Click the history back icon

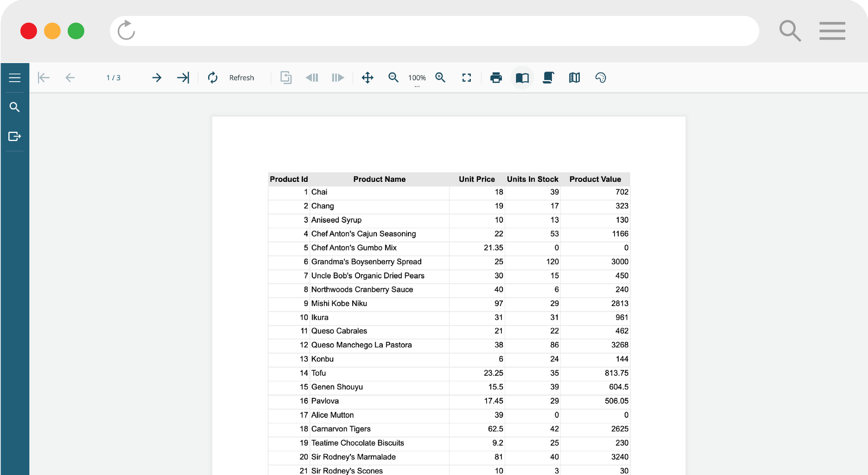(x=312, y=77)
